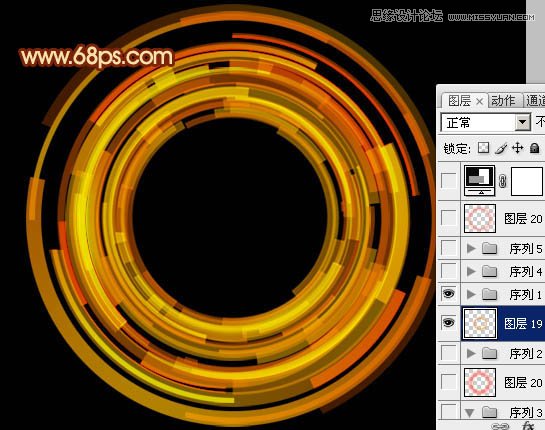
Task: Hide the 图层 19 layer using its eye
Action: click(x=449, y=323)
